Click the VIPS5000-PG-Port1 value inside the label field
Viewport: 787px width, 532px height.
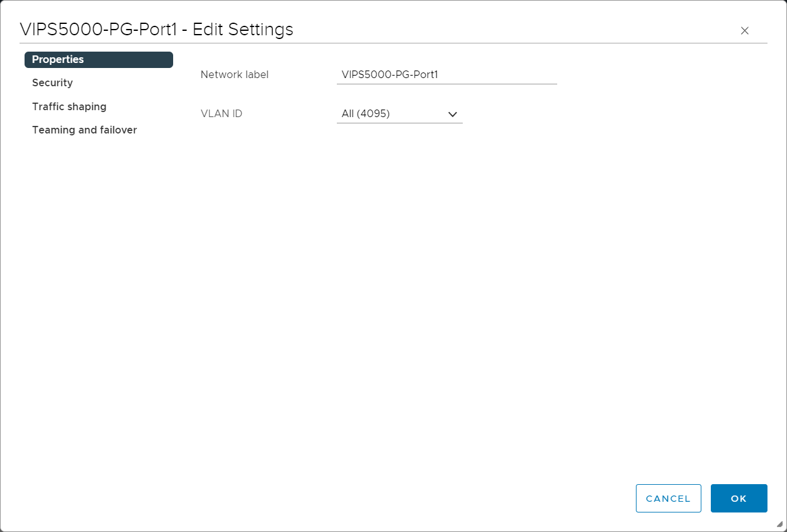coord(390,74)
